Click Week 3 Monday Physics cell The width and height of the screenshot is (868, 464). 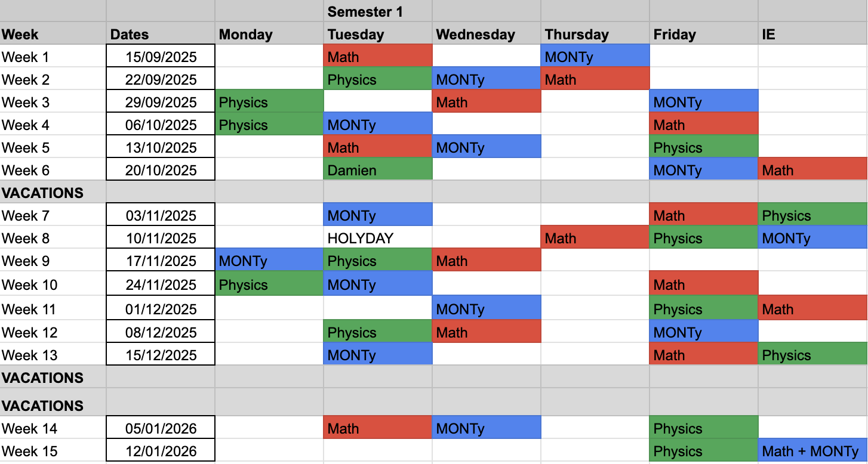pyautogui.click(x=269, y=103)
